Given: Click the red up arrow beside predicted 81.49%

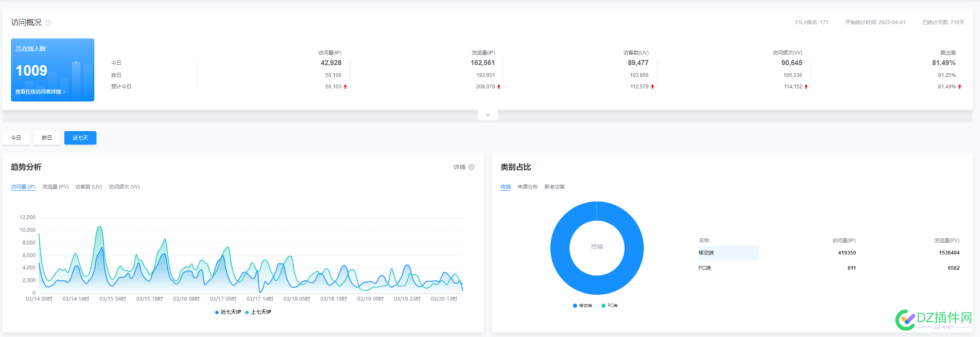Looking at the screenshot, I should coord(960,87).
